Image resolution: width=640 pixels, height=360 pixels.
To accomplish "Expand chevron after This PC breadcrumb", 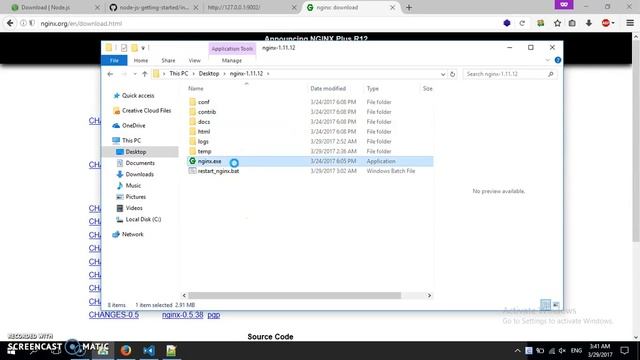I will (193, 74).
